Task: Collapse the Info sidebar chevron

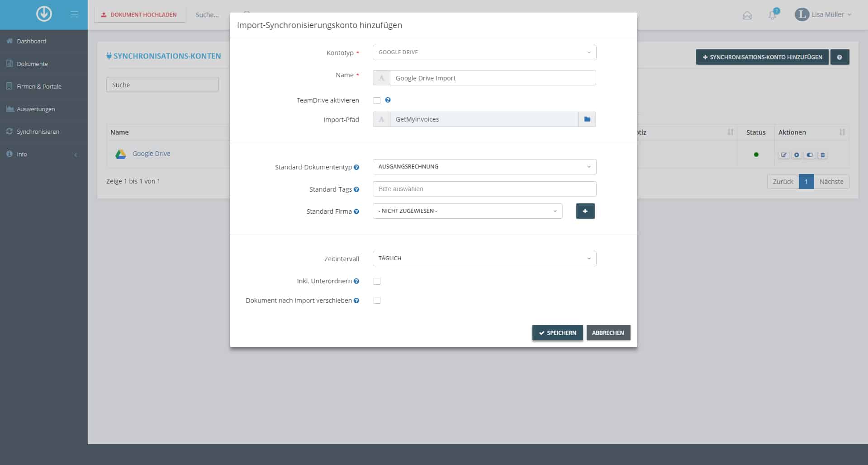Action: [x=76, y=155]
